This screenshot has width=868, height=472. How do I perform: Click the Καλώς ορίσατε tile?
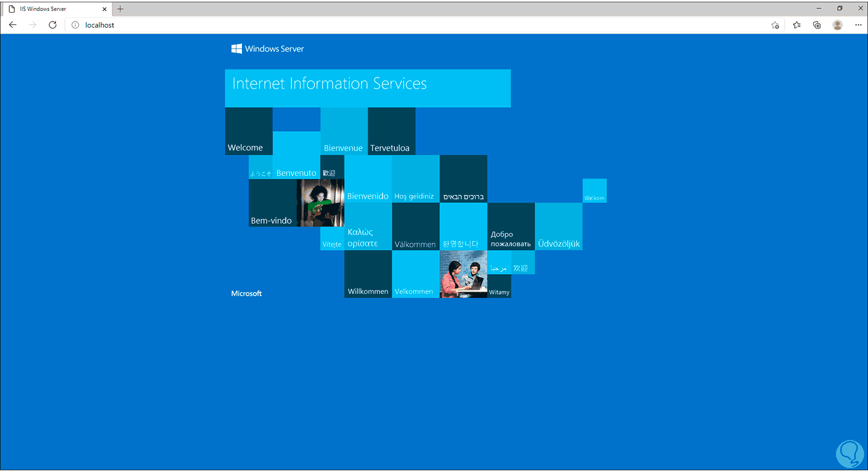click(x=368, y=226)
